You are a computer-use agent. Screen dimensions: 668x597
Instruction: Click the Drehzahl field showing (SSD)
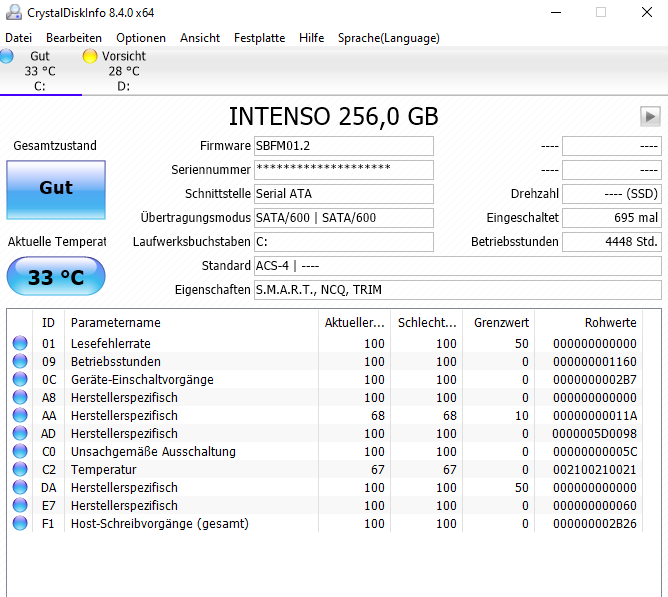[x=612, y=193]
